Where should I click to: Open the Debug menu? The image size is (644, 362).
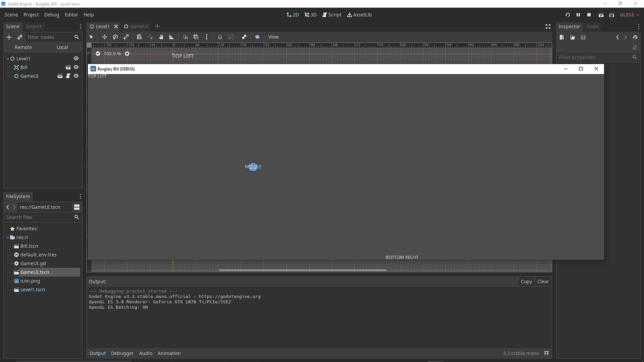click(x=51, y=14)
